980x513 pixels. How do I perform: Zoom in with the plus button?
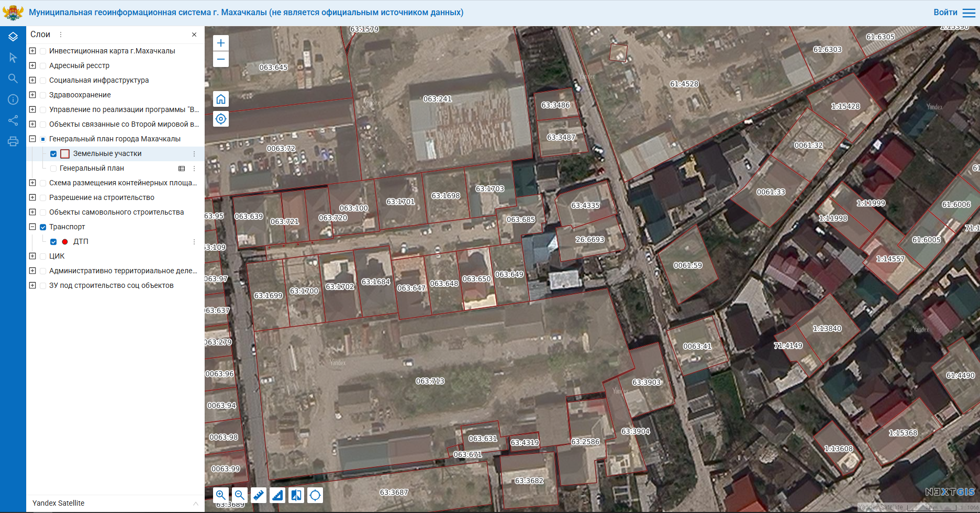[221, 43]
